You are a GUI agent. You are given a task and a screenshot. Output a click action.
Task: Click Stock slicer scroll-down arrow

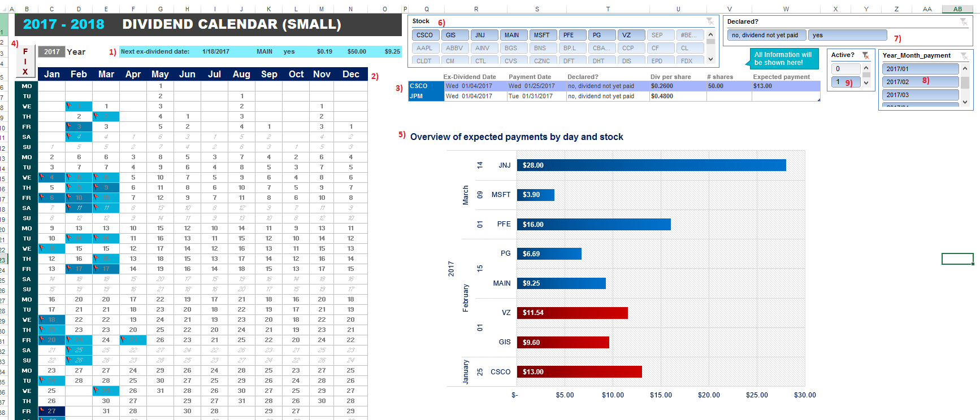[710, 59]
